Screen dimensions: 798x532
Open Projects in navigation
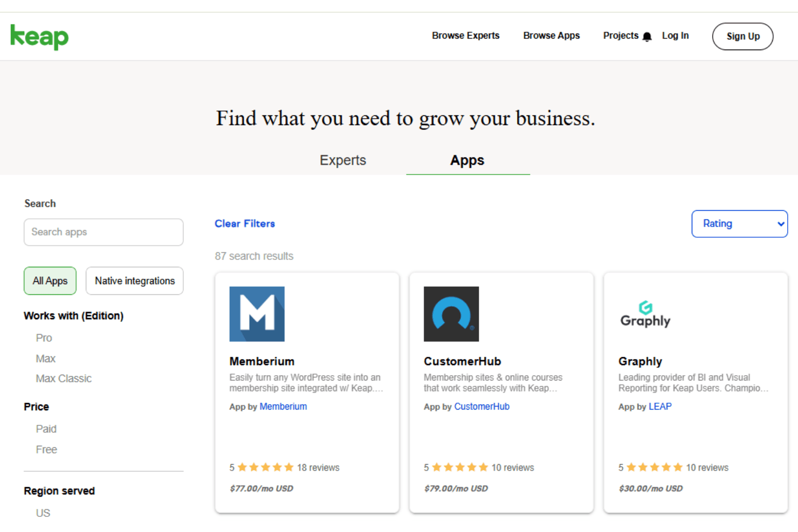point(621,36)
